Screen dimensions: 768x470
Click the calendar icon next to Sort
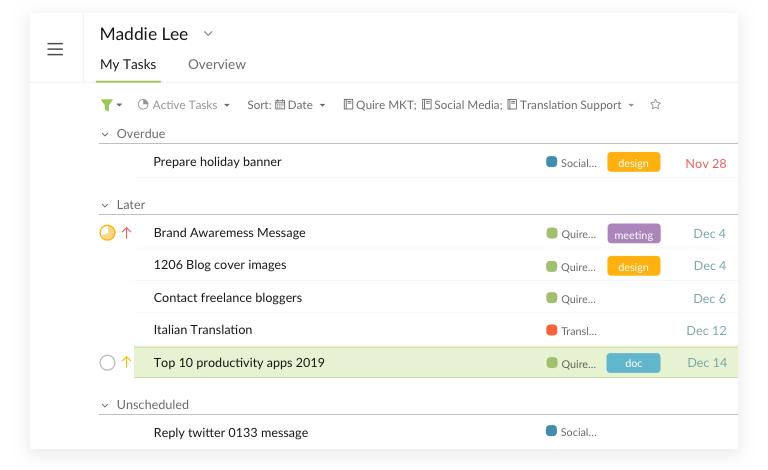click(x=280, y=104)
